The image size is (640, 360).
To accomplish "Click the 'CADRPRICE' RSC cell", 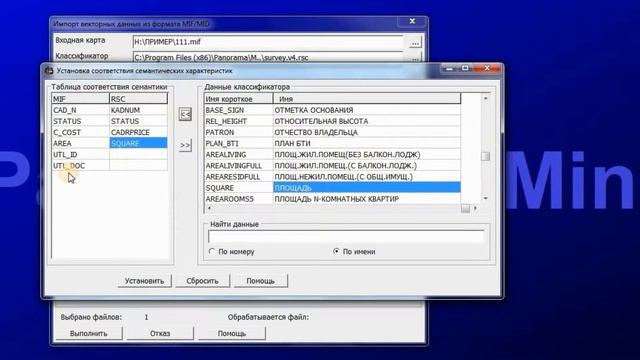I will 138,132.
